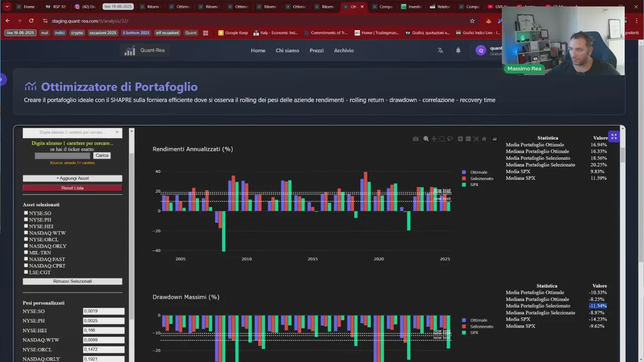Select the Pan crosshair tool in chart modebar

pyautogui.click(x=434, y=139)
